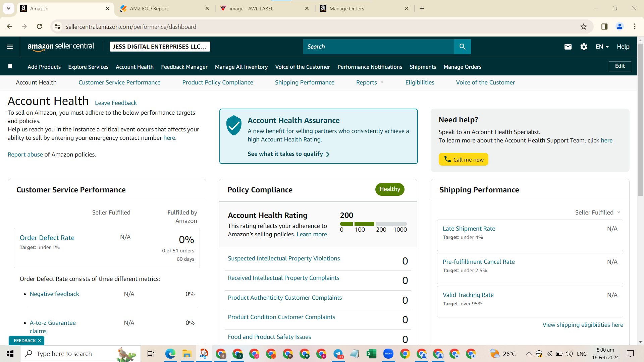Open the Help link in header
This screenshot has height=362, width=644.
(x=623, y=47)
